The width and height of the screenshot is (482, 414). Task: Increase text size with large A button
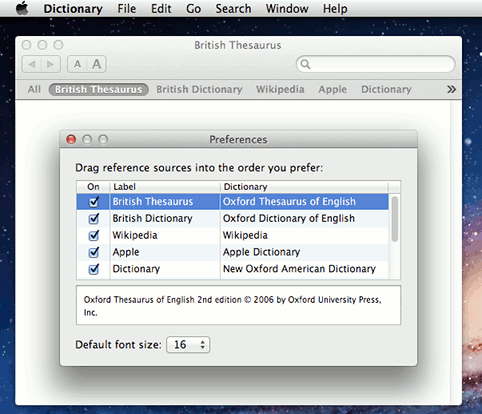tap(96, 64)
